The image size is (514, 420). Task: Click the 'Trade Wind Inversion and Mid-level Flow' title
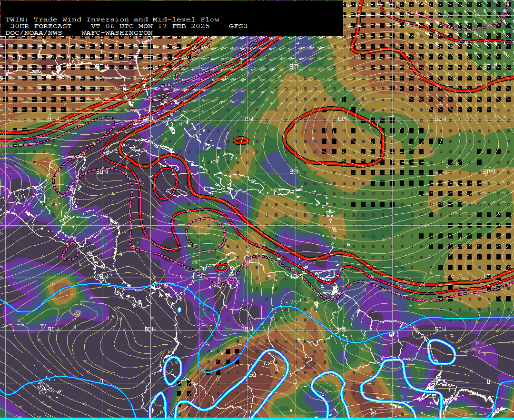point(127,20)
